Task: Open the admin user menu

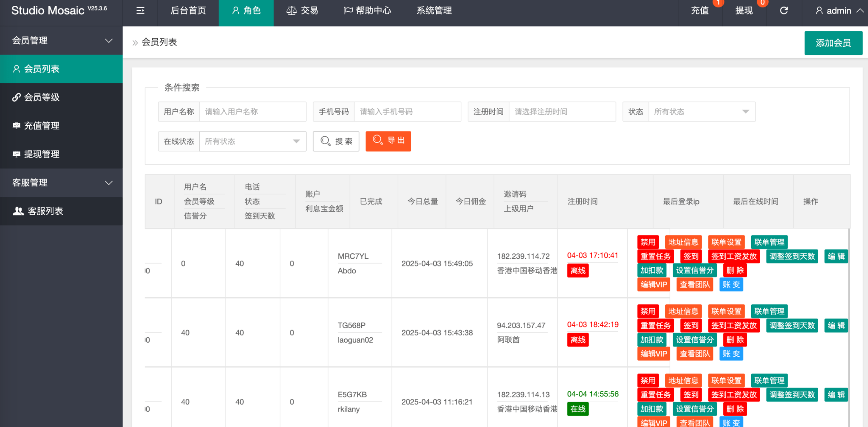Action: pos(839,11)
